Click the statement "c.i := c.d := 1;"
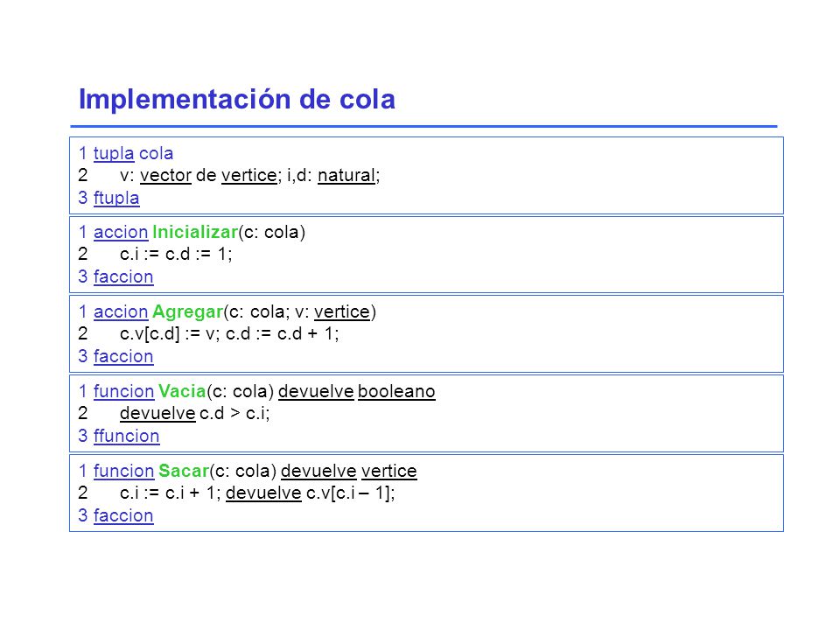The width and height of the screenshot is (840, 630). [x=176, y=254]
